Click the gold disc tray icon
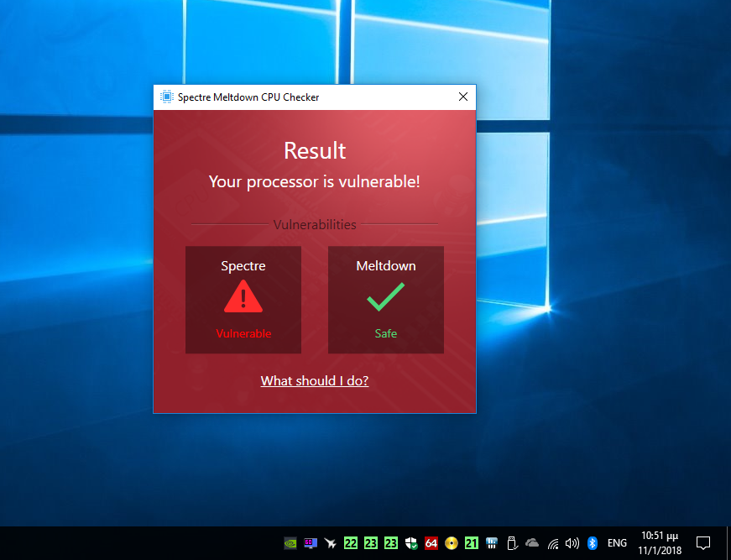 [x=452, y=543]
